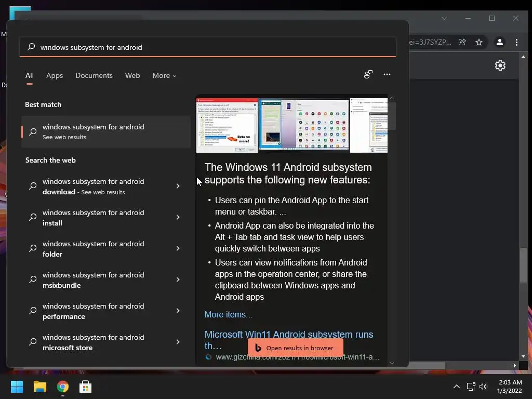532x399 pixels.
Task: Expand arrow for 'download' suggestion
Action: 178,186
